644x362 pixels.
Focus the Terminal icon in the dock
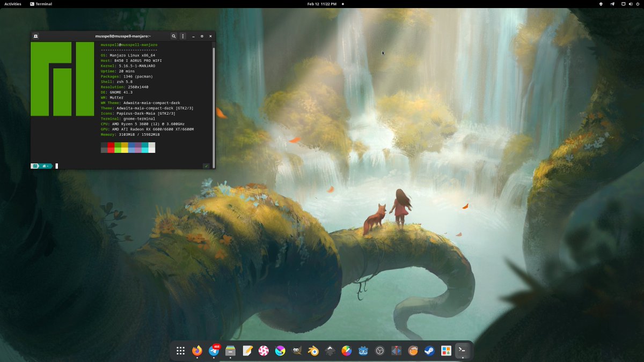click(462, 350)
